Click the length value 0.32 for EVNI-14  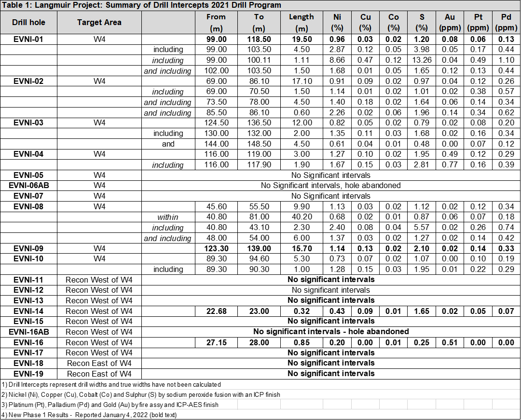302,311
